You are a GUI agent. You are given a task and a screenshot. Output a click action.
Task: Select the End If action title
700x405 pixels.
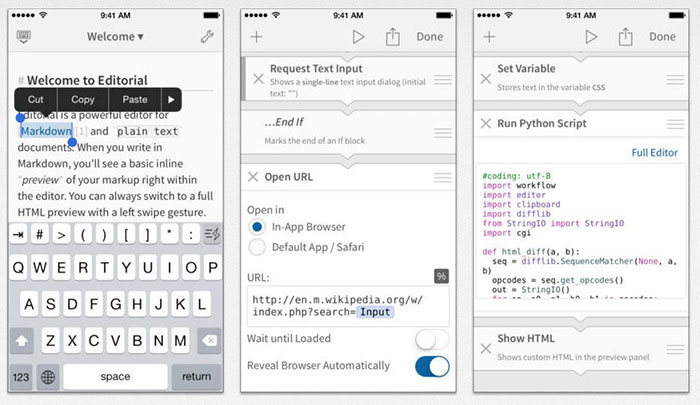pos(284,122)
